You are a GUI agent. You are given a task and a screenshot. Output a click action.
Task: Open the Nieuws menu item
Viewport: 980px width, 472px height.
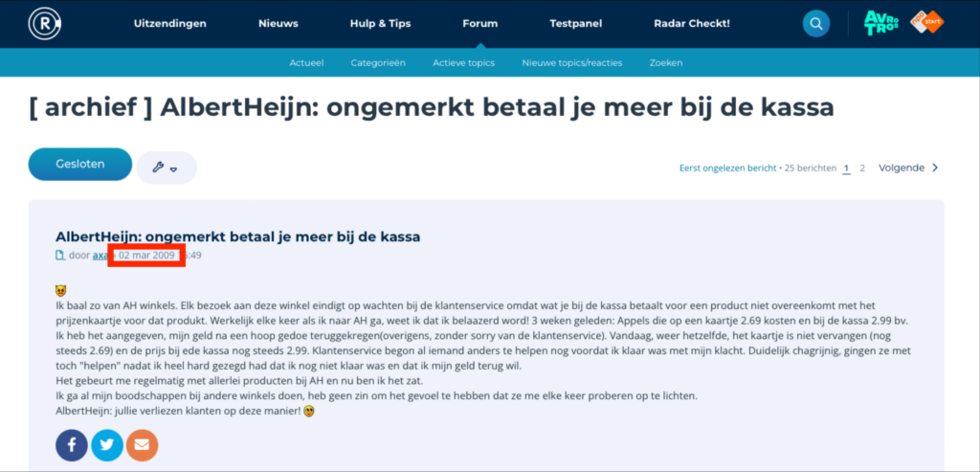click(x=278, y=23)
